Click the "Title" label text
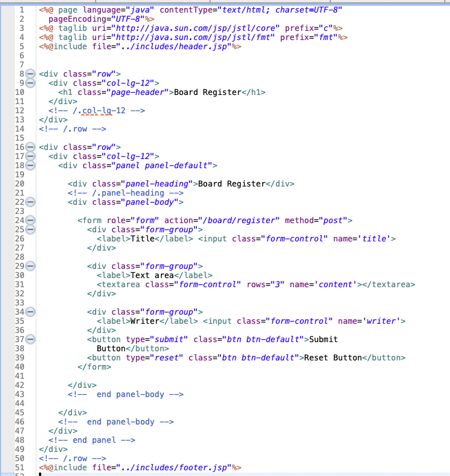Viewport: 450px width, 476px height. [143, 239]
